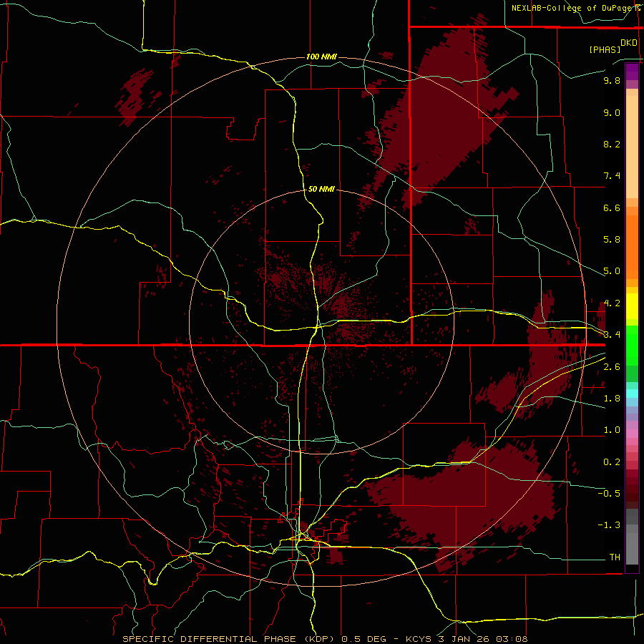Click the KDP product caption at bottom
The image size is (644, 644).
pyautogui.click(x=325, y=639)
